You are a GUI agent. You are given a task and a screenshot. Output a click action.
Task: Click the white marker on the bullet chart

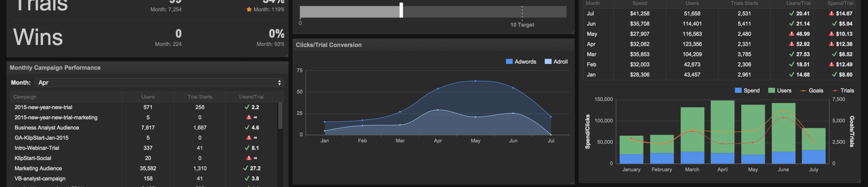(x=401, y=10)
